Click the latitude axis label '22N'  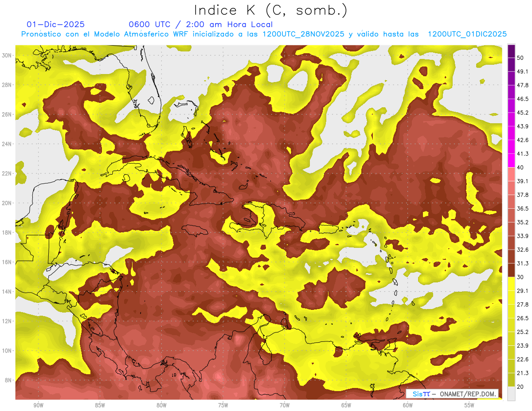(x=6, y=173)
